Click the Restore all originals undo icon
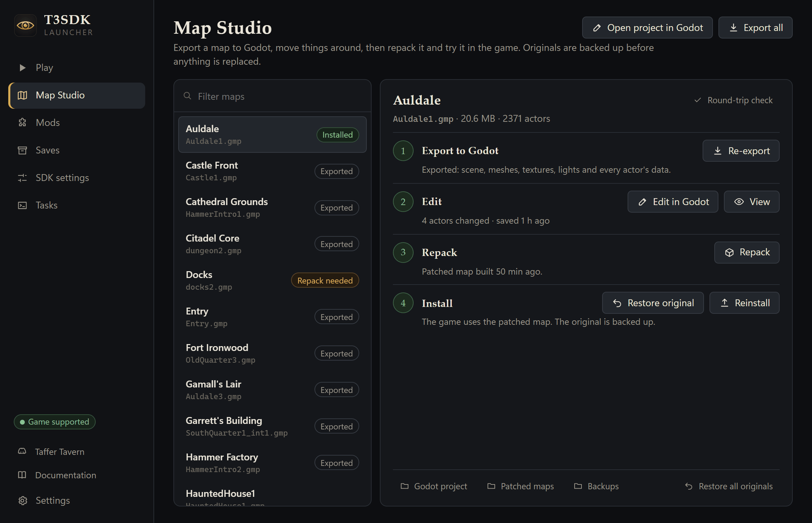 (689, 486)
